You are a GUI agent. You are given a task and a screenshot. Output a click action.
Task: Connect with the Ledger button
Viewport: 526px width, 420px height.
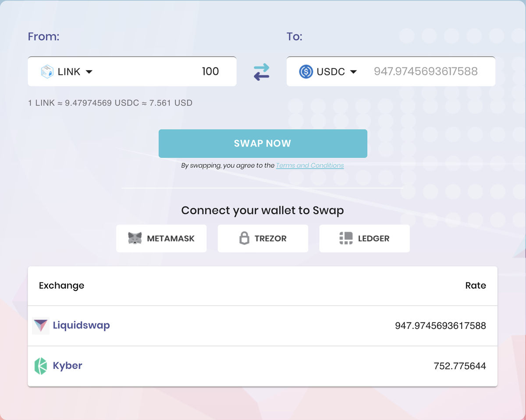[365, 238]
